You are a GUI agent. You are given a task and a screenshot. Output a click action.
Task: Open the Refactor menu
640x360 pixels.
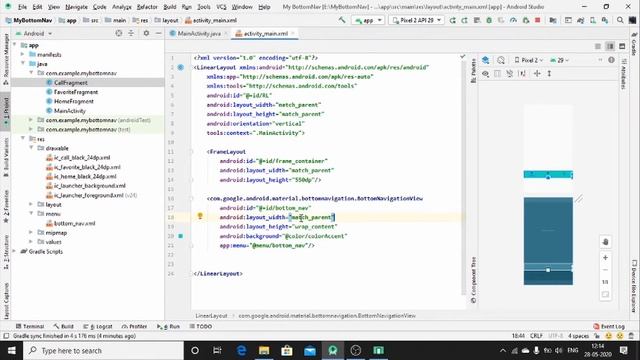147,7
